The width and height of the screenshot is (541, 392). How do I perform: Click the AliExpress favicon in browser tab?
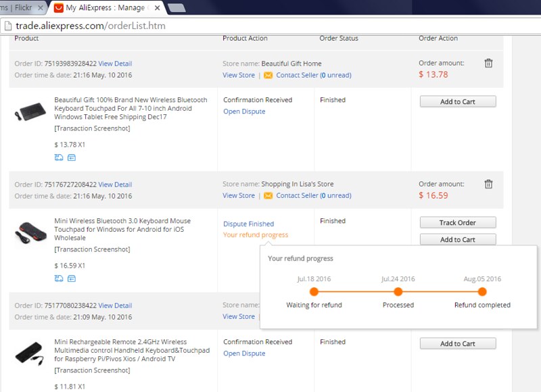(x=59, y=7)
